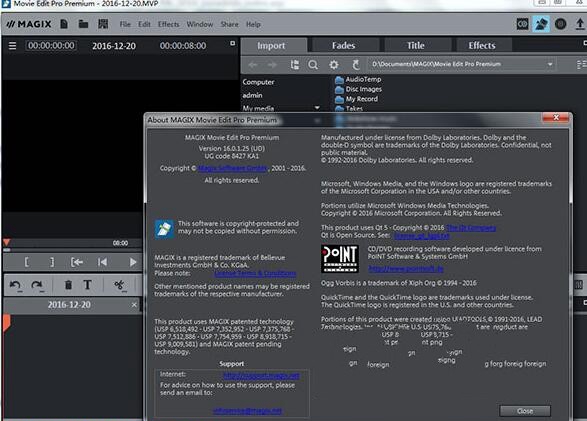587x421 pixels.
Task: Click the Title T tool icon
Action: coord(87,285)
